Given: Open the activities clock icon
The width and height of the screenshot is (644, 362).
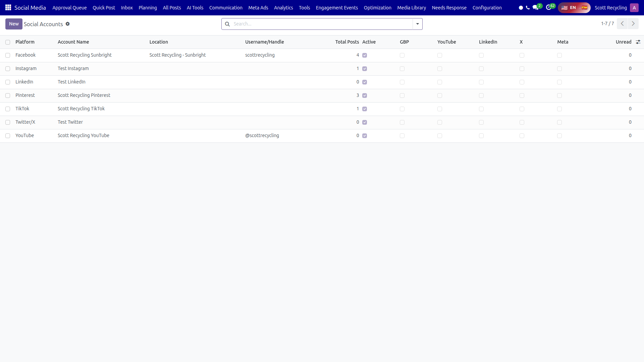Looking at the screenshot, I should (x=548, y=8).
